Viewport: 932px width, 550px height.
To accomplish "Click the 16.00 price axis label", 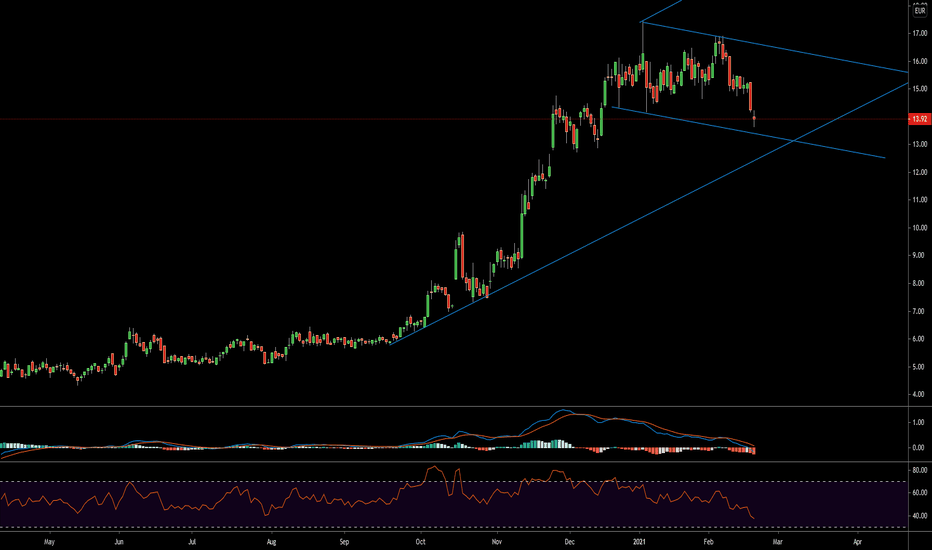I will [920, 61].
